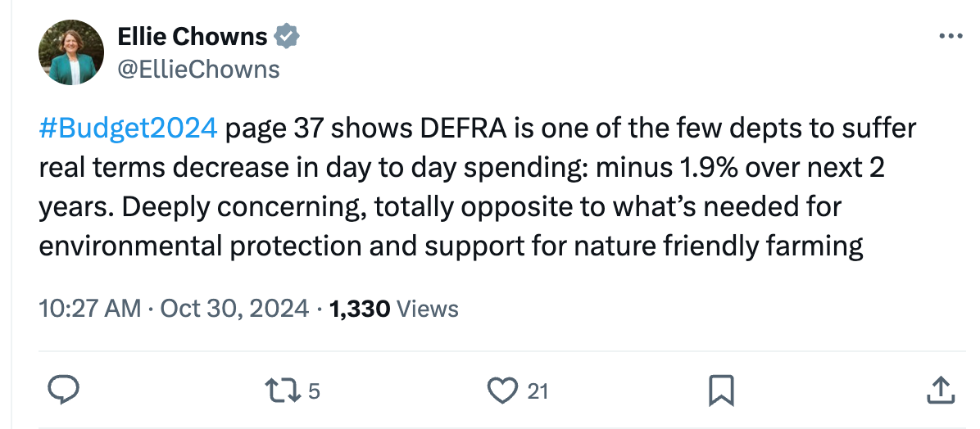The width and height of the screenshot is (980, 429).
Task: Select the Oct 30, 2024 date link
Action: (234, 309)
